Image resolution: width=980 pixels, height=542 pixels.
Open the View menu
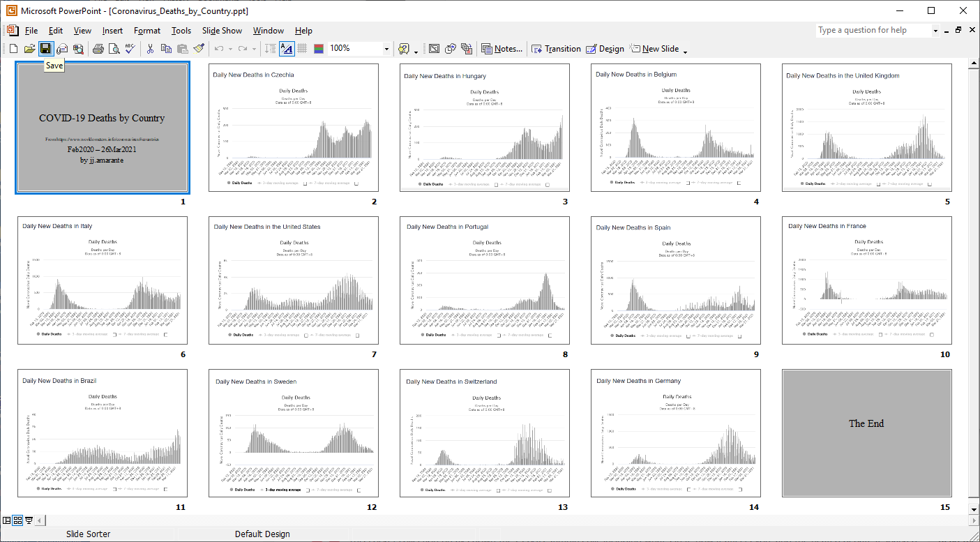pyautogui.click(x=82, y=31)
